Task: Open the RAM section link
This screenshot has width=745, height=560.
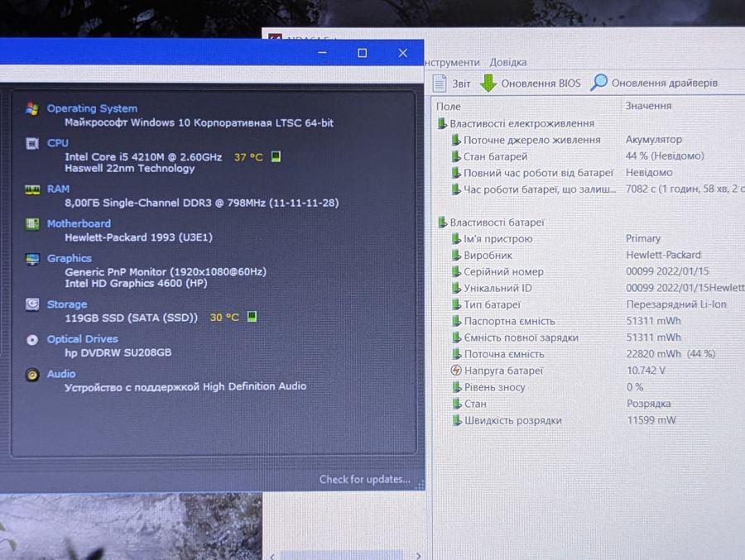Action: 58,189
